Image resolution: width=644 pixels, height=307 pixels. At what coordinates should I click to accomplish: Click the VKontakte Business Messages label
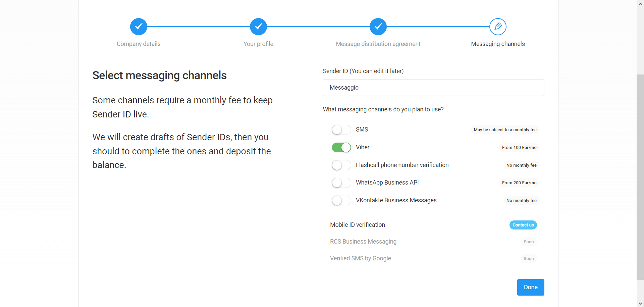(396, 200)
